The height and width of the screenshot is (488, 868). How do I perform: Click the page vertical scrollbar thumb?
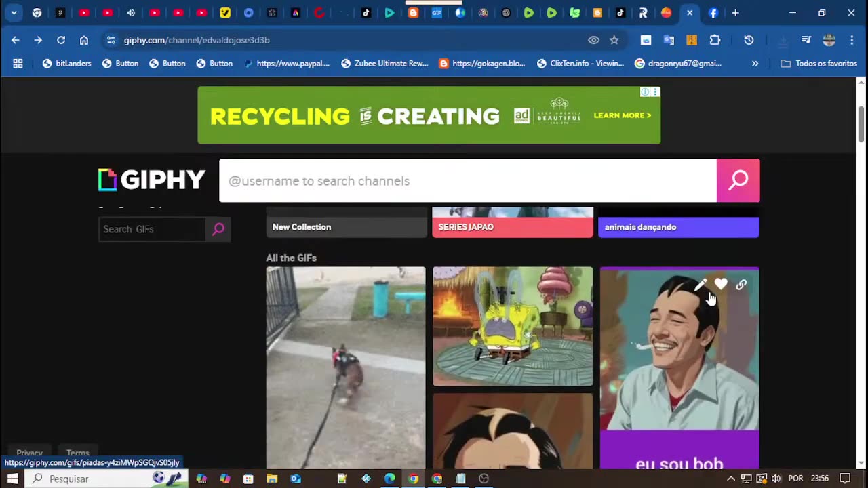click(x=861, y=124)
